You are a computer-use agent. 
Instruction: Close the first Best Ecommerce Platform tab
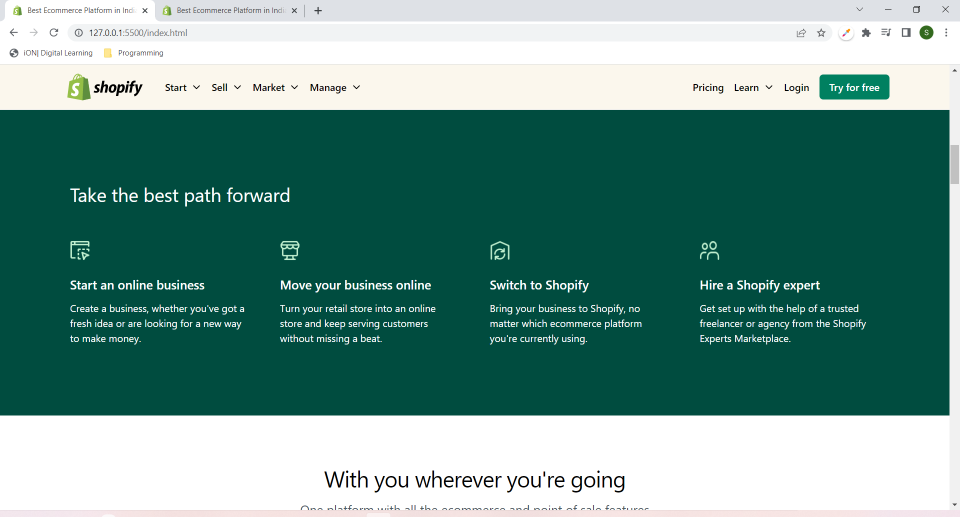[x=145, y=10]
